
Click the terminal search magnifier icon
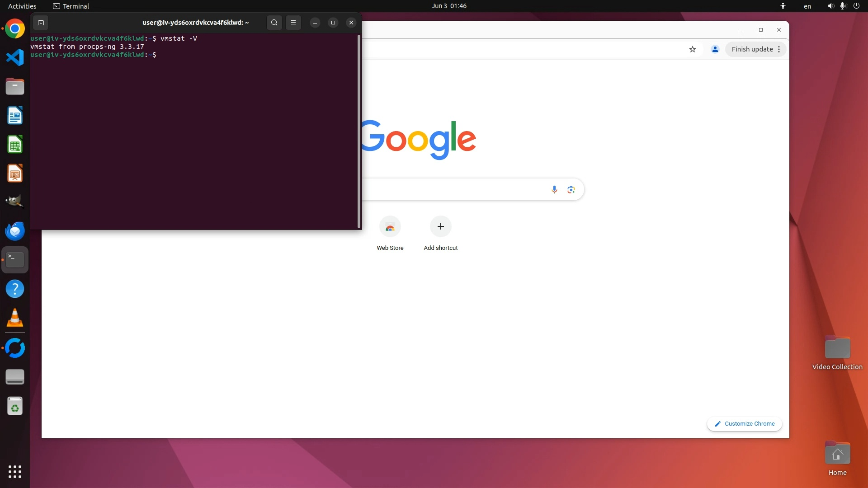(x=274, y=23)
